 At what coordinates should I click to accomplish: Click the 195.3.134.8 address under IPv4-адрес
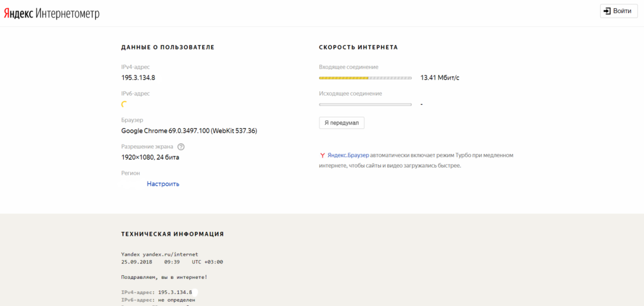click(138, 78)
